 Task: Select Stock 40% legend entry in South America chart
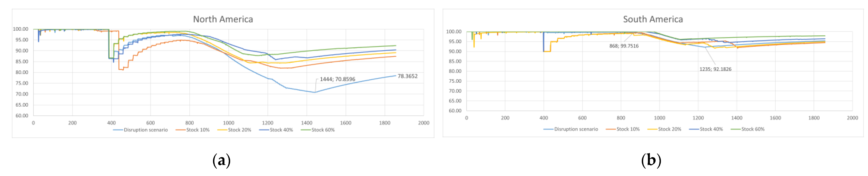click(x=706, y=129)
